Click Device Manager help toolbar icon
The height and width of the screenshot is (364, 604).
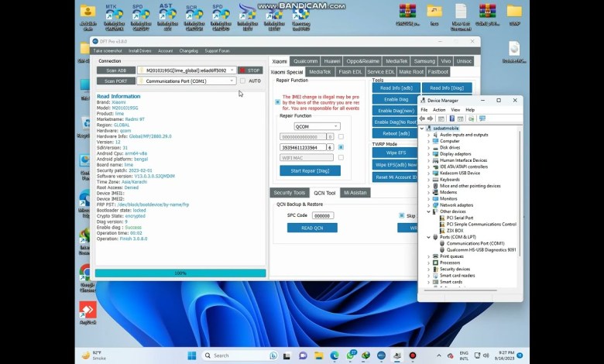(452, 118)
